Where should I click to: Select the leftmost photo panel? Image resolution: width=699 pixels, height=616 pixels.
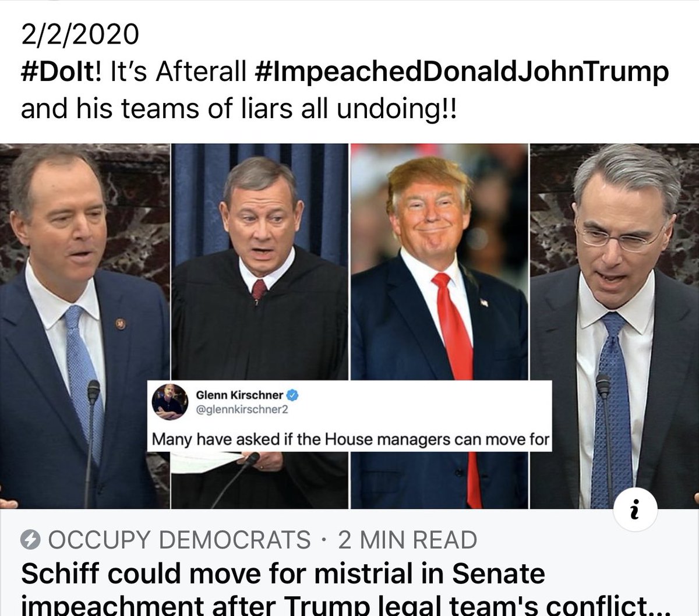[85, 326]
